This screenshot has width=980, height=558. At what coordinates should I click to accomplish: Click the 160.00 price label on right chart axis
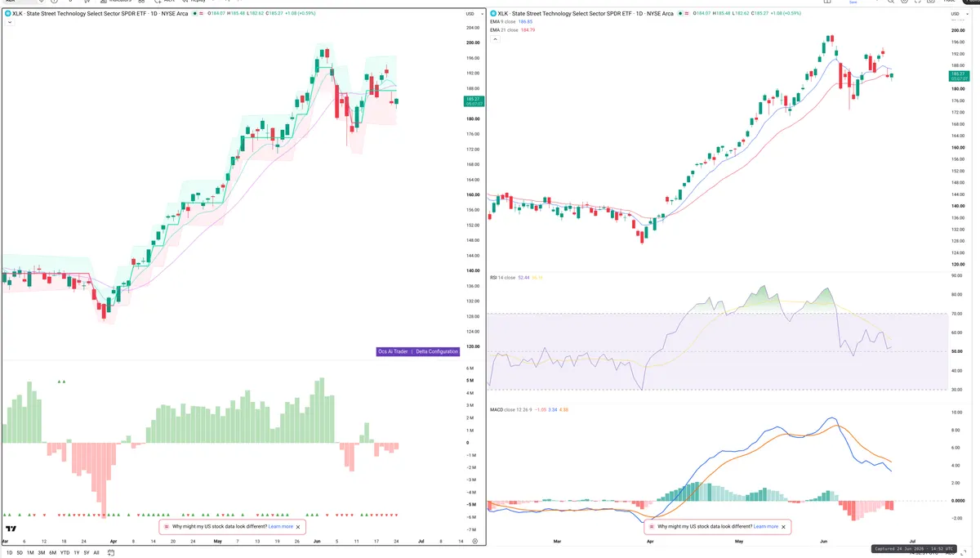(x=956, y=148)
